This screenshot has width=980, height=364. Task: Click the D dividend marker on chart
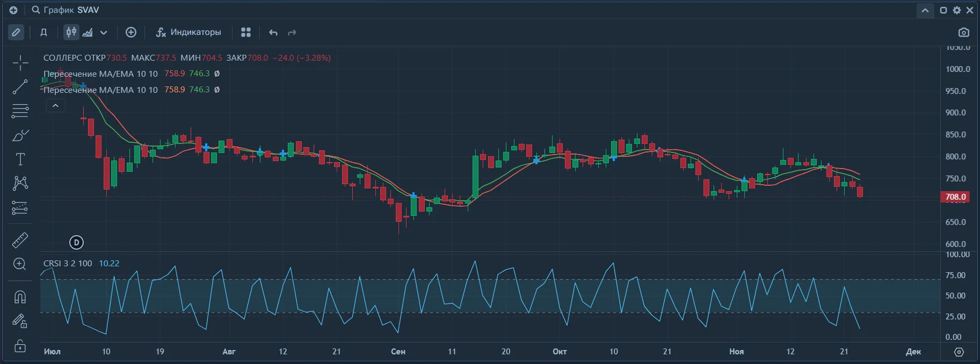77,243
